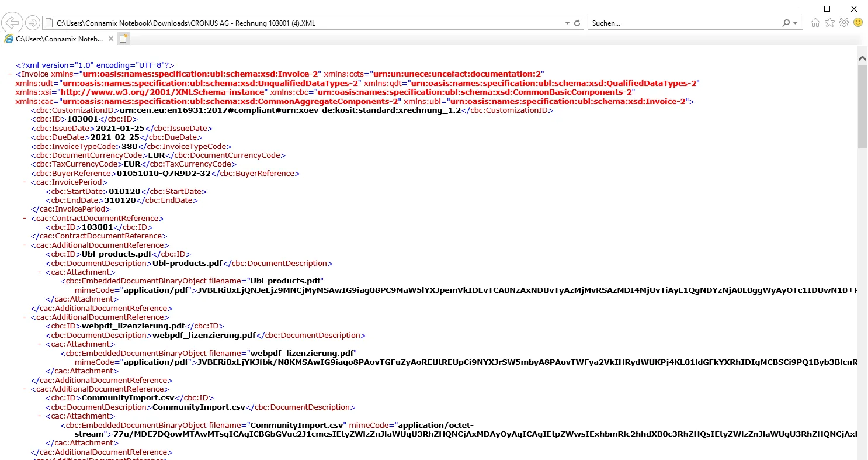The height and width of the screenshot is (460, 868).
Task: Click the smiley feedback icon
Action: 858,23
